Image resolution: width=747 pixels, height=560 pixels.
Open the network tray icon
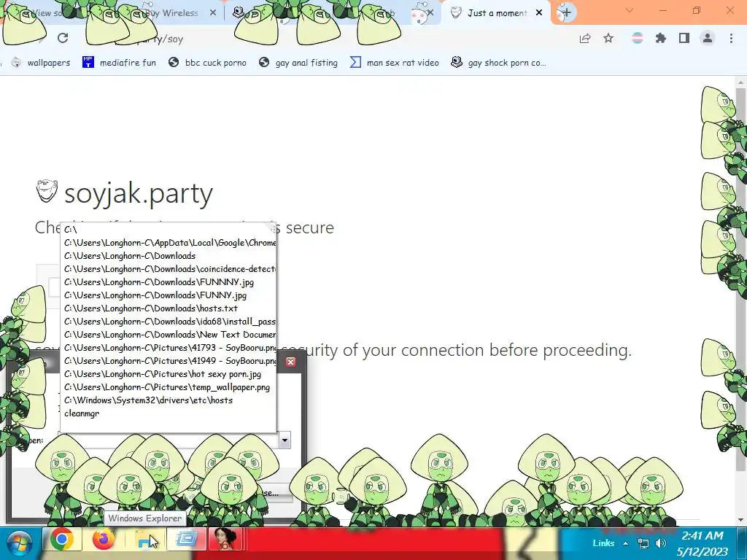[x=643, y=543]
